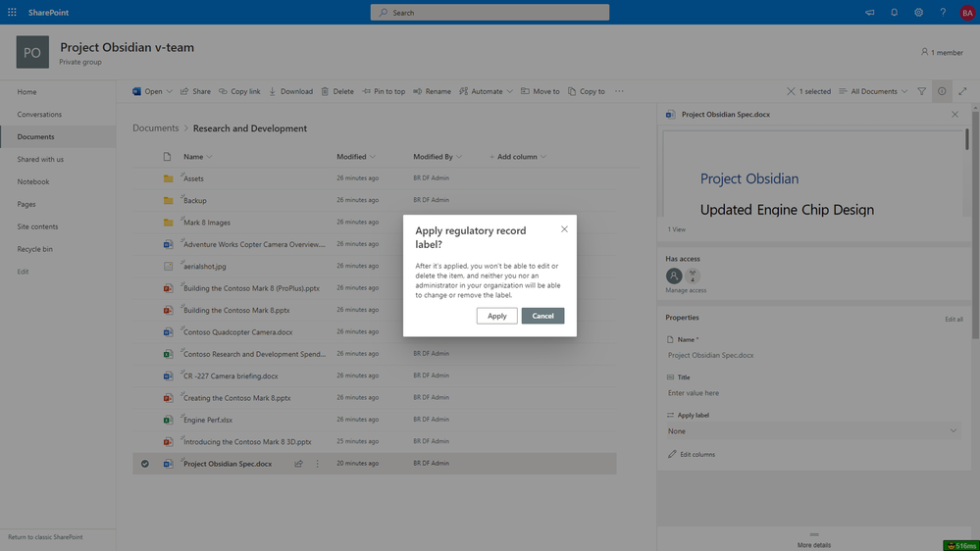The height and width of the screenshot is (551, 980).
Task: Expand content with the full-screen arrows icon
Action: click(x=962, y=91)
